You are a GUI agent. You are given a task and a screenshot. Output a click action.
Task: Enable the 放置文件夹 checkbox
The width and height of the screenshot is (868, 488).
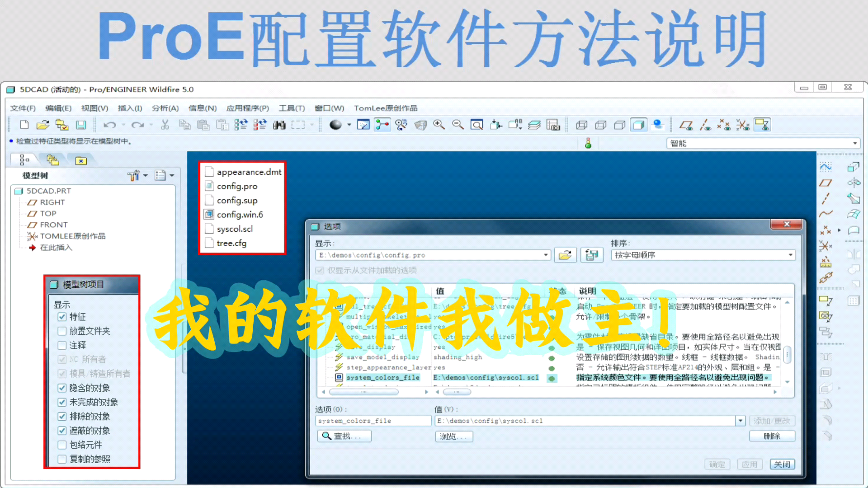pyautogui.click(x=62, y=331)
